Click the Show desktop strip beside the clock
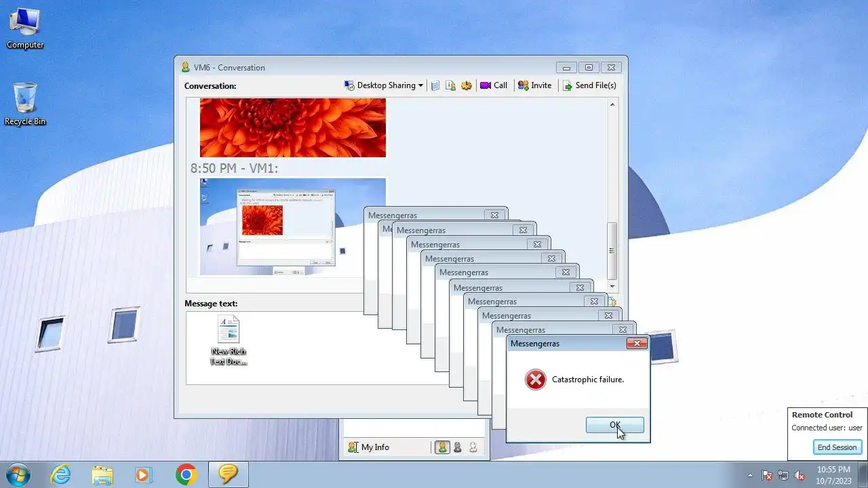868x488 pixels. [x=863, y=474]
